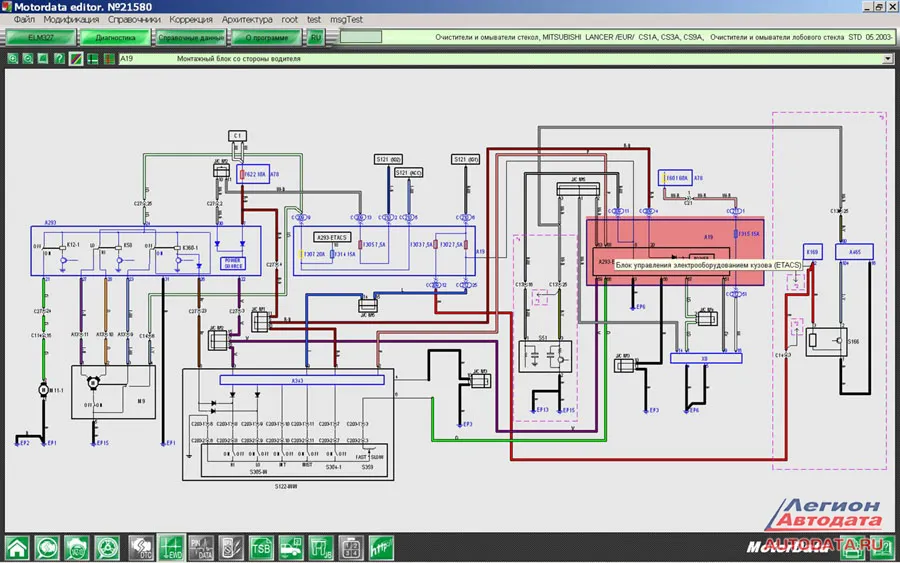Click the zoom in magnifier icon
900x563 pixels.
(13, 59)
